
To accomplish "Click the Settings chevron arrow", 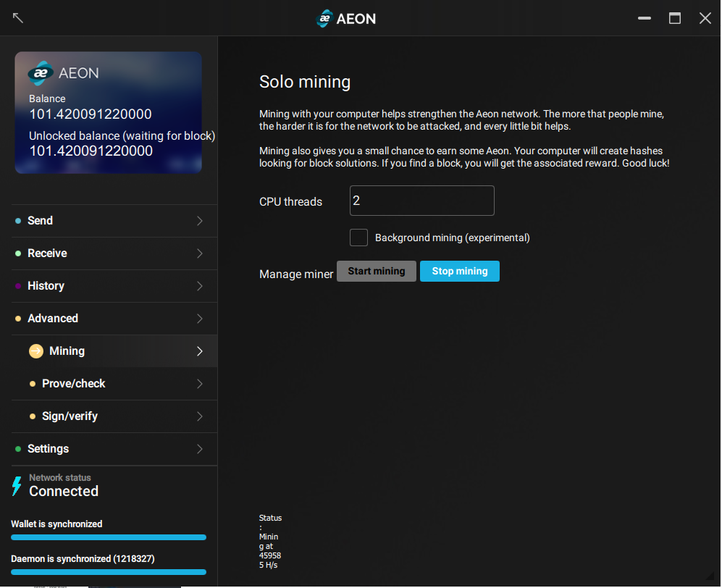I will coord(199,449).
